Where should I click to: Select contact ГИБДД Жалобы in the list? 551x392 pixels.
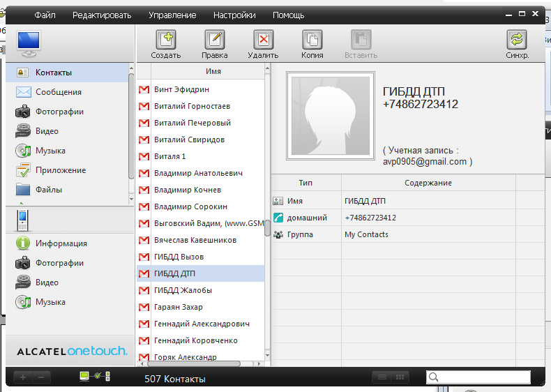click(183, 290)
